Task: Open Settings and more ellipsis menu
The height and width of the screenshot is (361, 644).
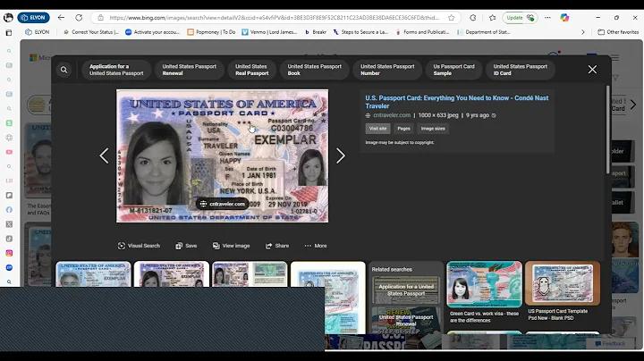Action: (547, 18)
